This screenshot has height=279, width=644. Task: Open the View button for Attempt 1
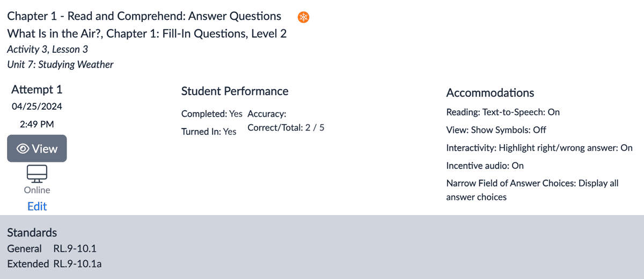click(37, 148)
